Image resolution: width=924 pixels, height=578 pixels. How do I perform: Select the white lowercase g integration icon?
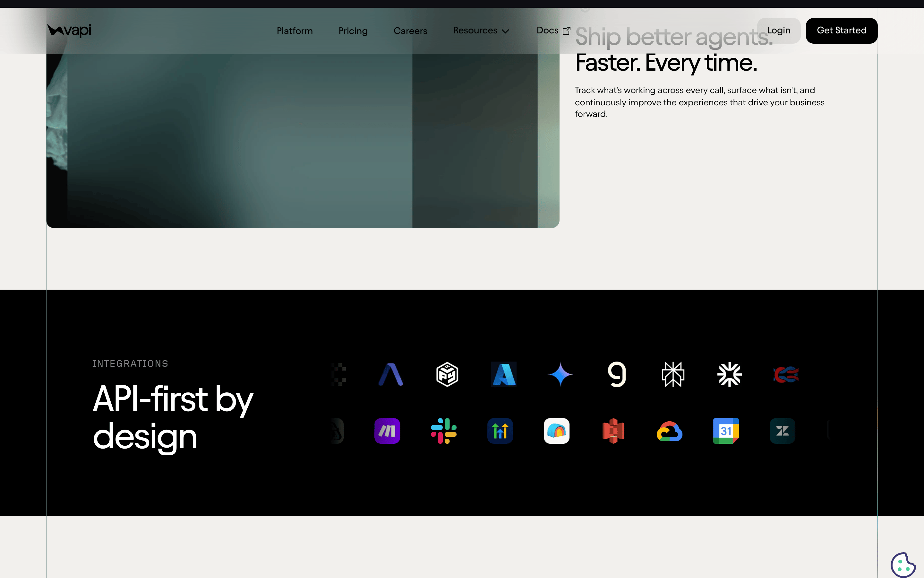coord(617,374)
